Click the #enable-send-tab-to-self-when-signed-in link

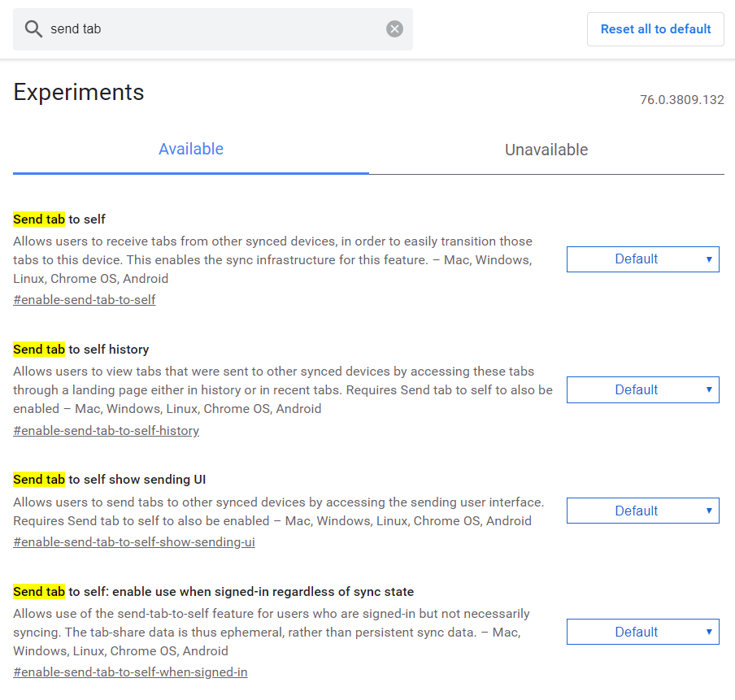pos(131,672)
